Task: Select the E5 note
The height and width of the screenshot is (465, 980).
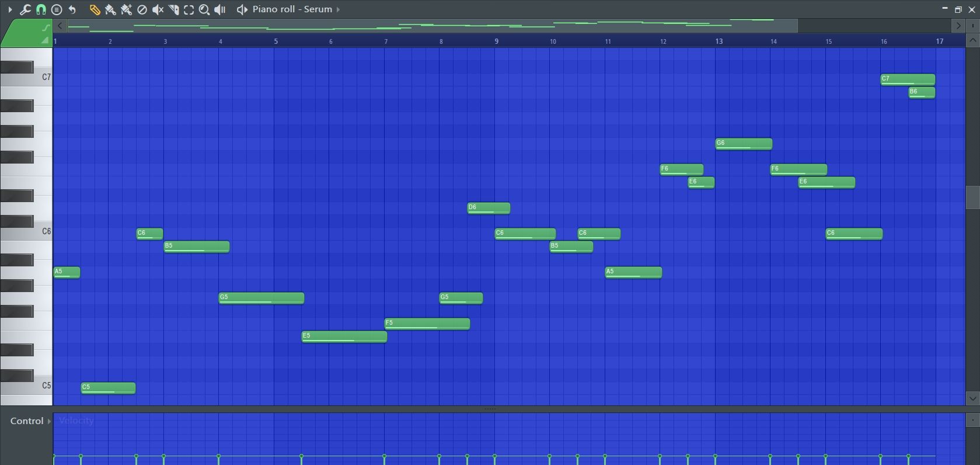Action: pyautogui.click(x=344, y=336)
